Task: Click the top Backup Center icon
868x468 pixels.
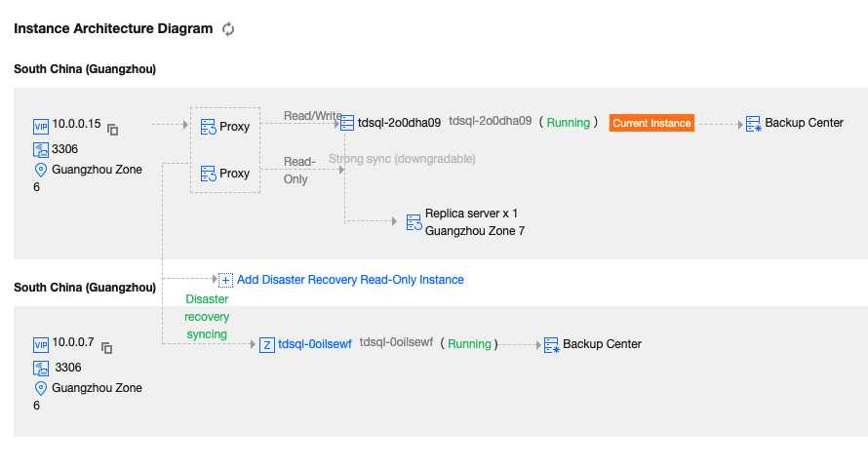Action: click(x=753, y=124)
